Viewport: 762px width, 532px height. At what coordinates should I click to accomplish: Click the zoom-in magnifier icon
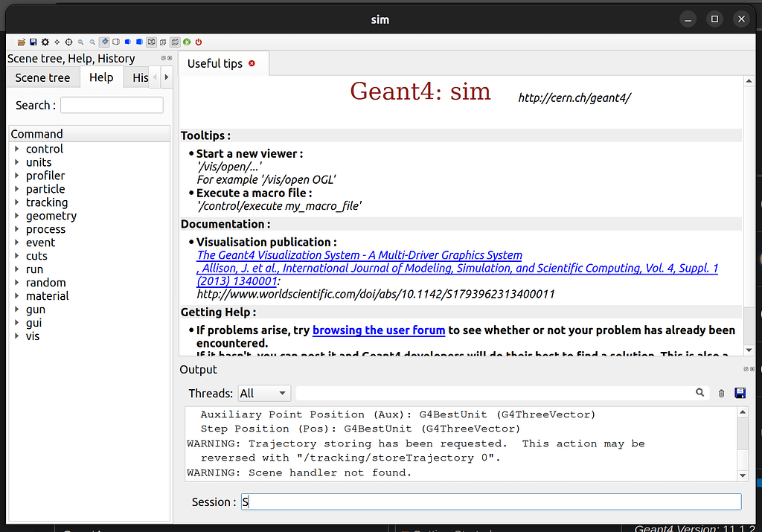click(92, 42)
